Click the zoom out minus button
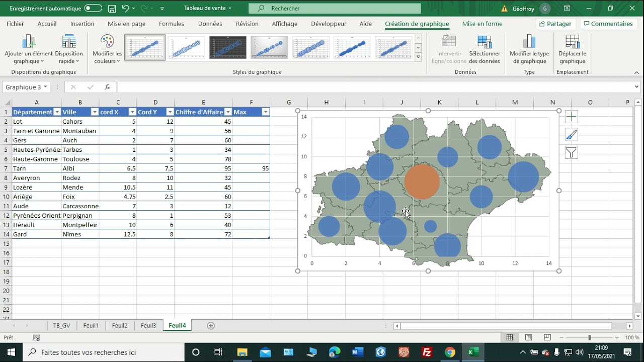This screenshot has width=644, height=362. pyautogui.click(x=561, y=338)
